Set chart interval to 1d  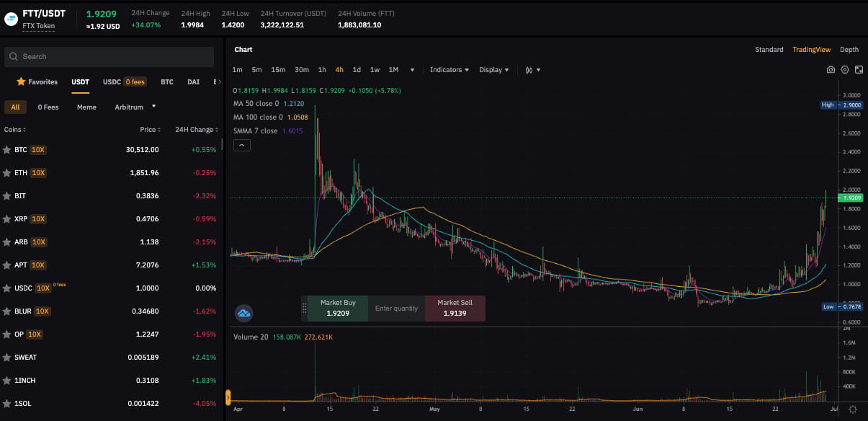[x=357, y=70]
